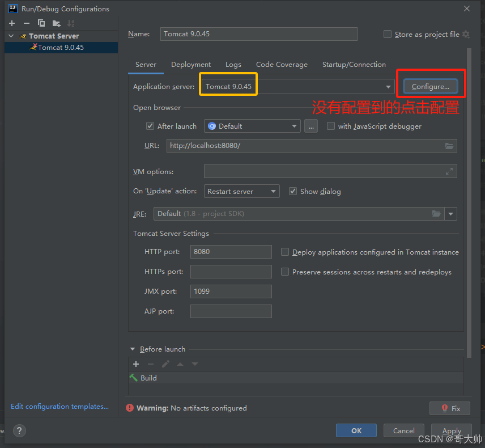The height and width of the screenshot is (448, 485).
Task: Click the JMX port field
Action: click(x=231, y=291)
